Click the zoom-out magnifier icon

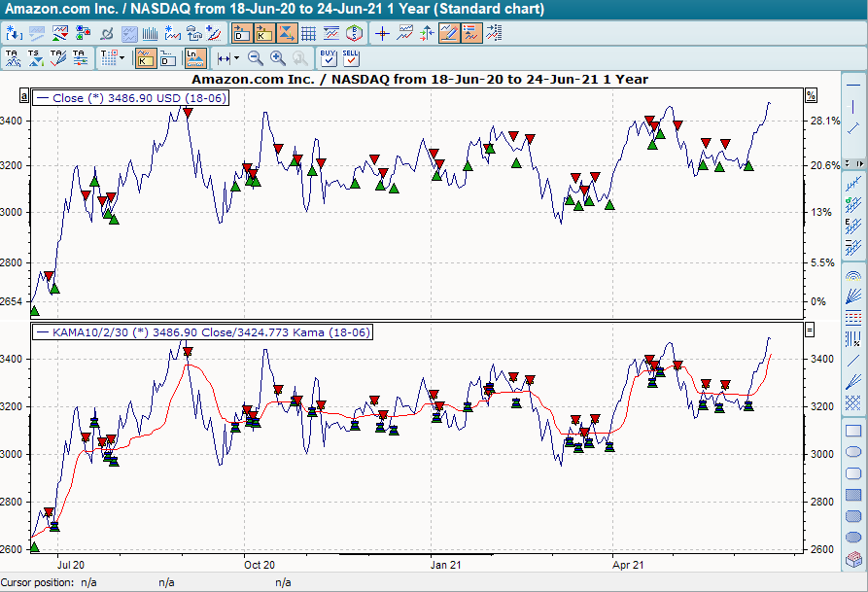click(x=256, y=58)
